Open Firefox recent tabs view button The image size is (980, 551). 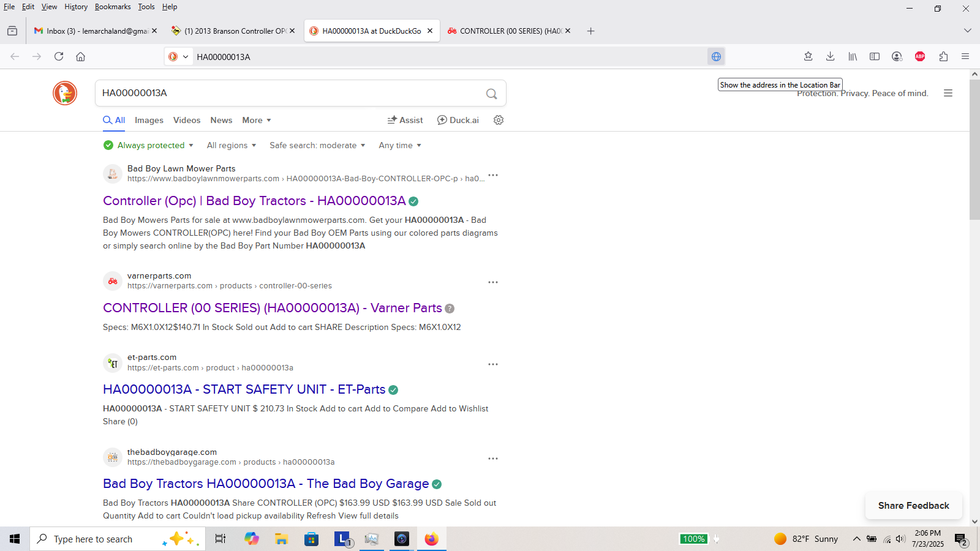tap(12, 31)
